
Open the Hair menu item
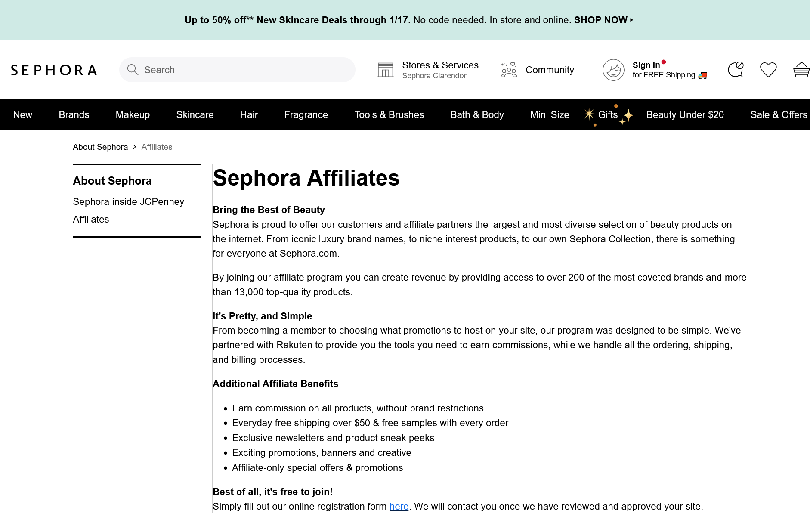pyautogui.click(x=249, y=114)
